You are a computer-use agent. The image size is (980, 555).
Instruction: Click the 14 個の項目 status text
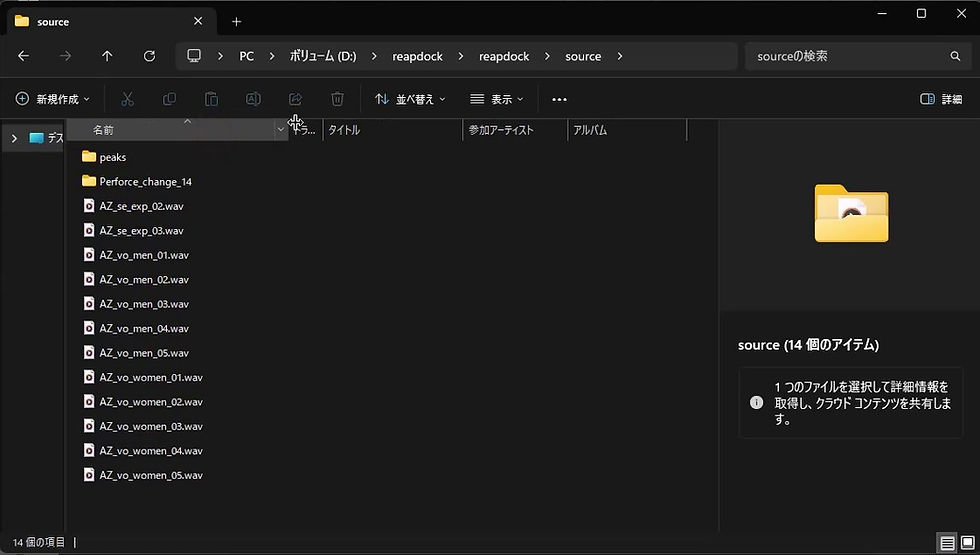(x=39, y=542)
